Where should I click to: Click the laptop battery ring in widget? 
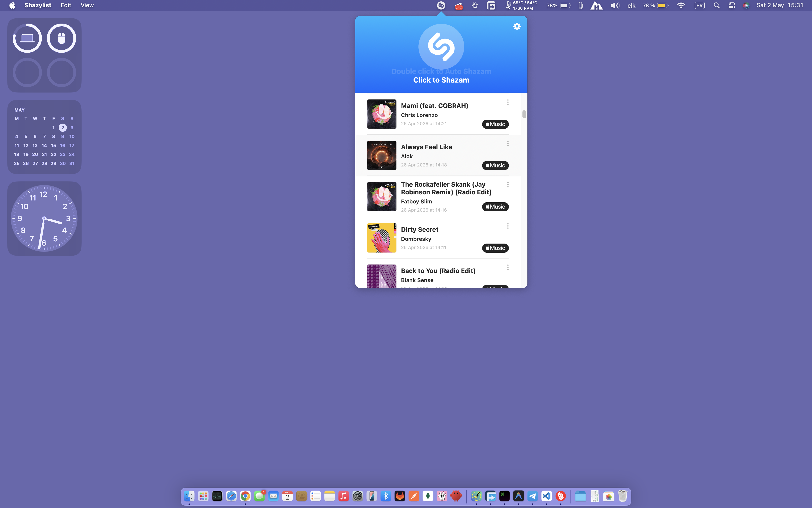coord(27,38)
